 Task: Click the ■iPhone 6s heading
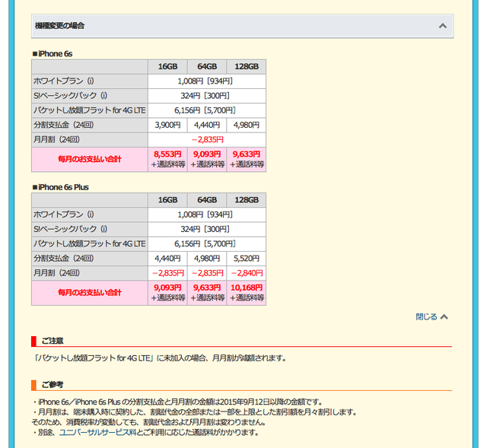coord(53,54)
